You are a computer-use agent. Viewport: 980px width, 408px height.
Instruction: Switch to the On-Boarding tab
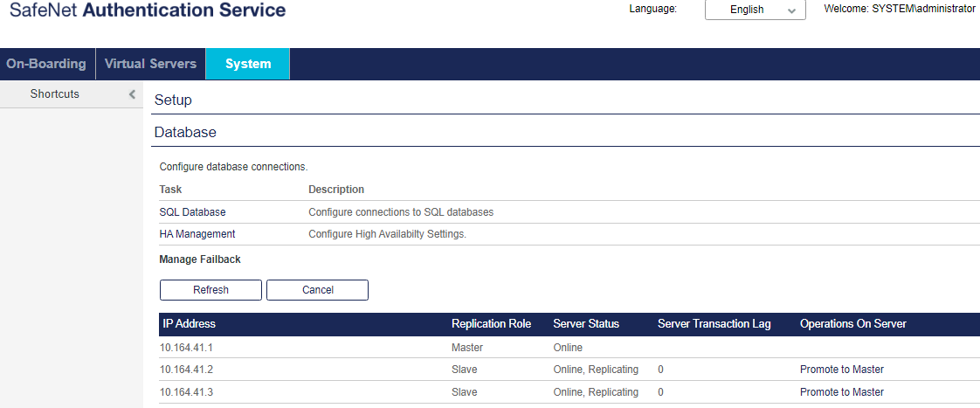click(x=46, y=64)
